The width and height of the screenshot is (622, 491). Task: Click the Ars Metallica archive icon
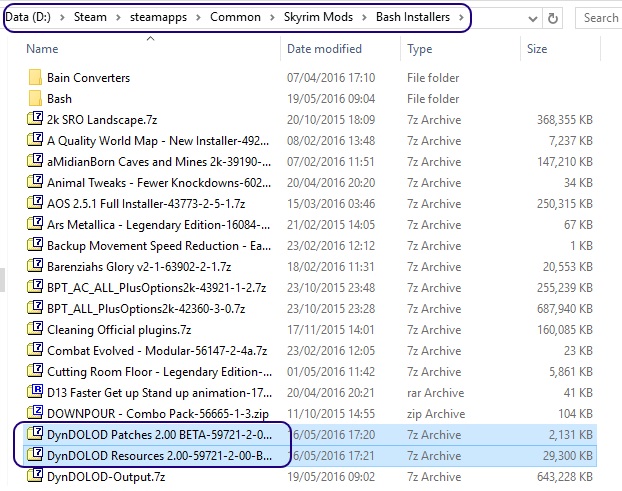click(35, 224)
